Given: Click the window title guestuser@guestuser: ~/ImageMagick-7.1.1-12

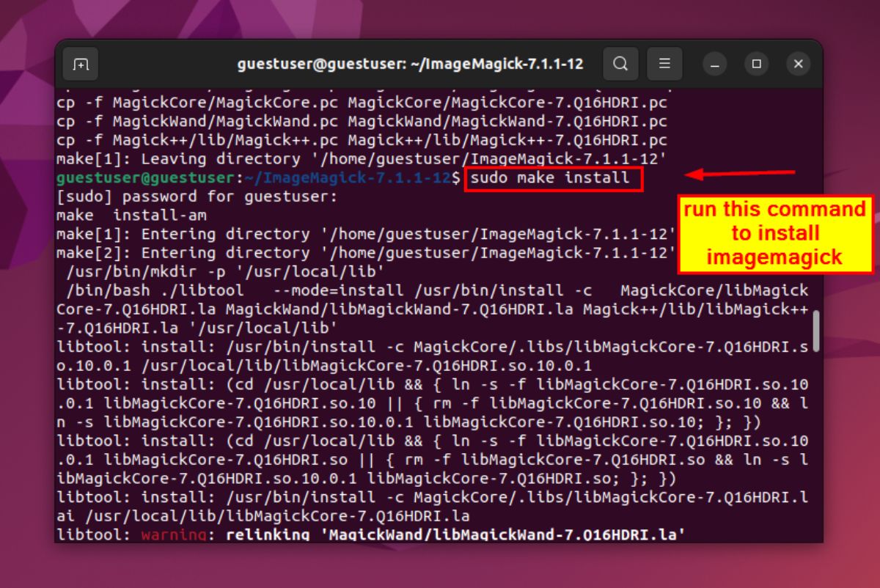Looking at the screenshot, I should (x=411, y=64).
